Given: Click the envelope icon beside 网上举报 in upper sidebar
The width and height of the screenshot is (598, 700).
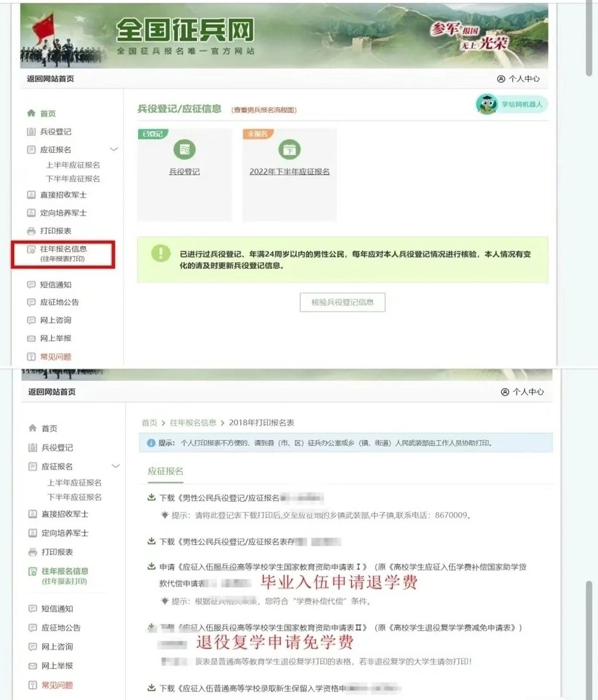Looking at the screenshot, I should [31, 338].
